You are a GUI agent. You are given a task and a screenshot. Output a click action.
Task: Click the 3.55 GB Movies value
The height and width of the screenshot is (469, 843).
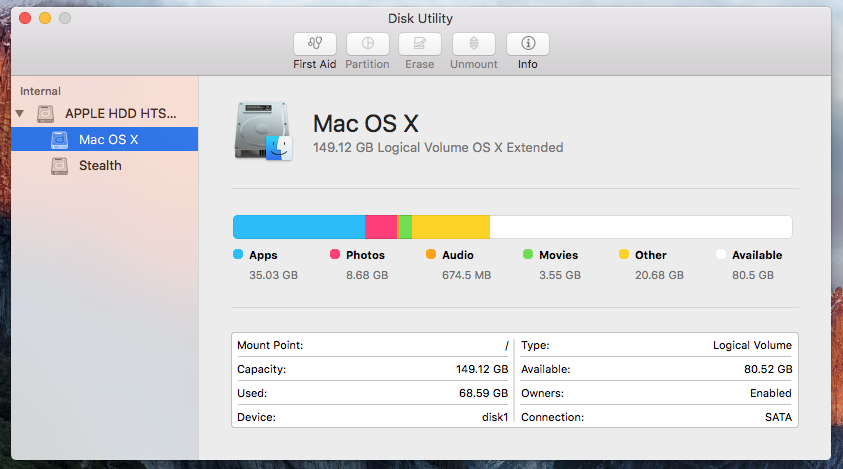coord(560,275)
